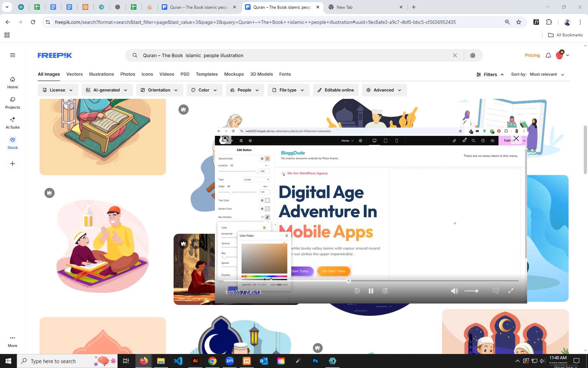Open the Freepik side menu hamburger
Screen dimensions: 588x368
coord(13,55)
